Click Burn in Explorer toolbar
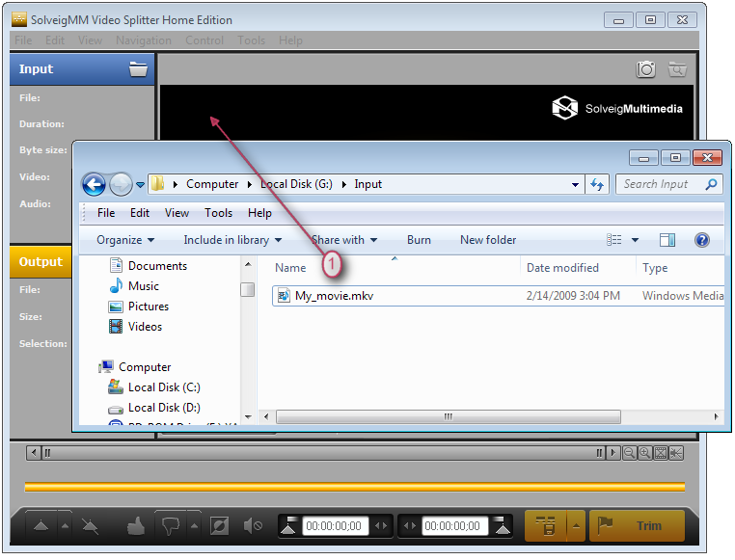 tap(419, 240)
